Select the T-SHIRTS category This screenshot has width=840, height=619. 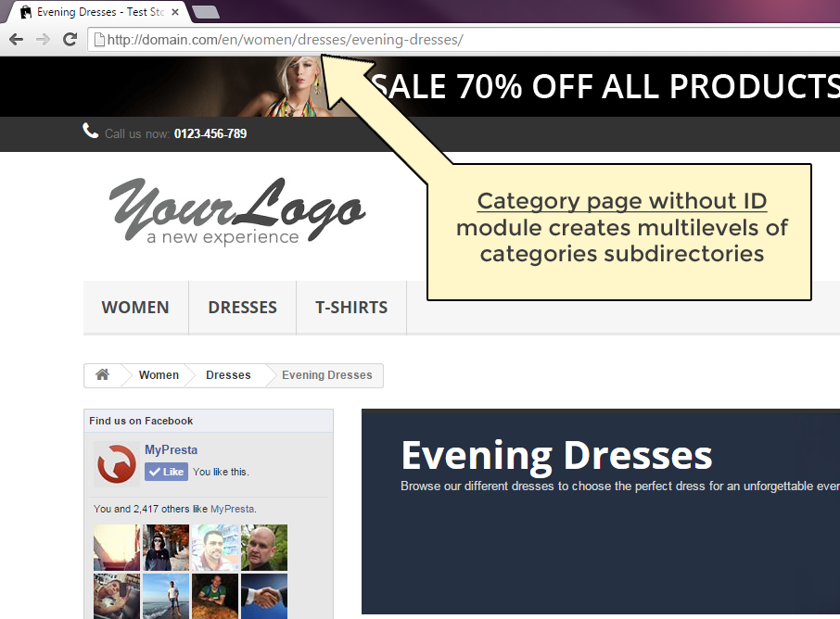350,307
